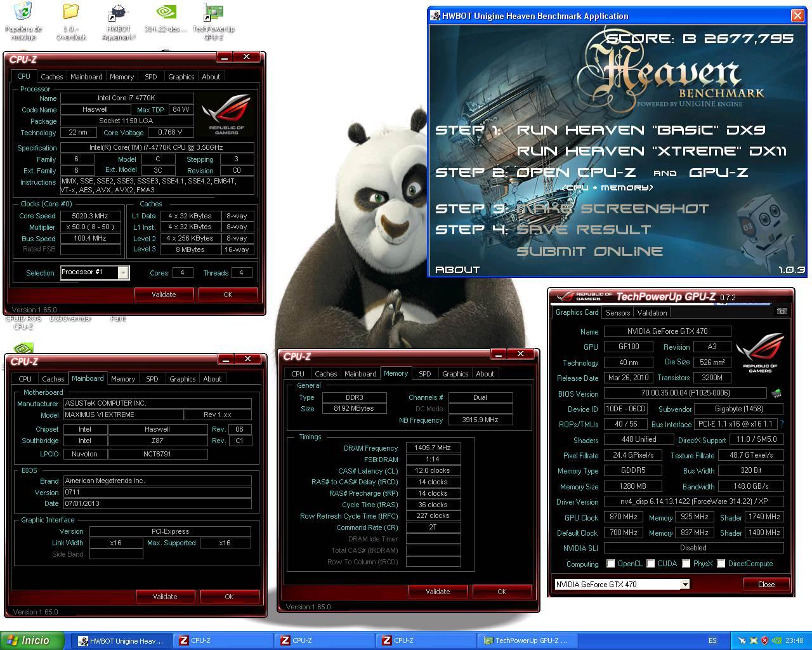Expand the NVIDIA GeForce GTX 470 dropdown

click(684, 584)
